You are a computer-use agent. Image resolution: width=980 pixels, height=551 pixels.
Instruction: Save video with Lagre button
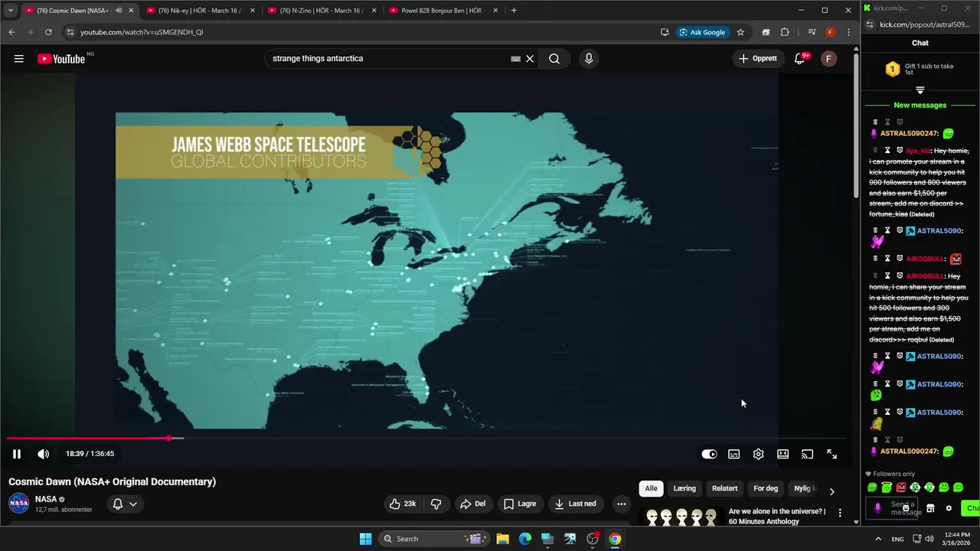520,504
